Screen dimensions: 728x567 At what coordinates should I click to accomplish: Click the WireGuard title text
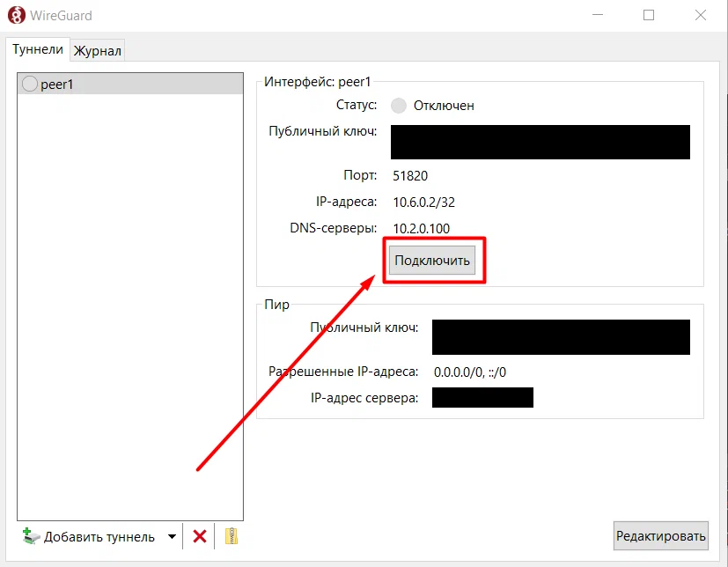pyautogui.click(x=61, y=16)
